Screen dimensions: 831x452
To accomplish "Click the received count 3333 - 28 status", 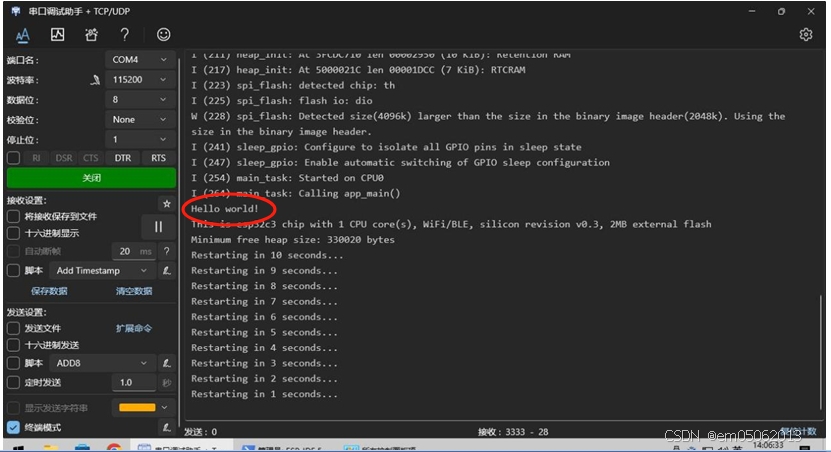I will (512, 432).
